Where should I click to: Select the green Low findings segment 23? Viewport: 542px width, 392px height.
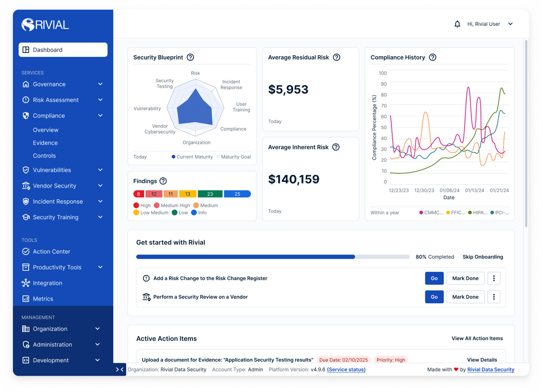[x=210, y=194]
